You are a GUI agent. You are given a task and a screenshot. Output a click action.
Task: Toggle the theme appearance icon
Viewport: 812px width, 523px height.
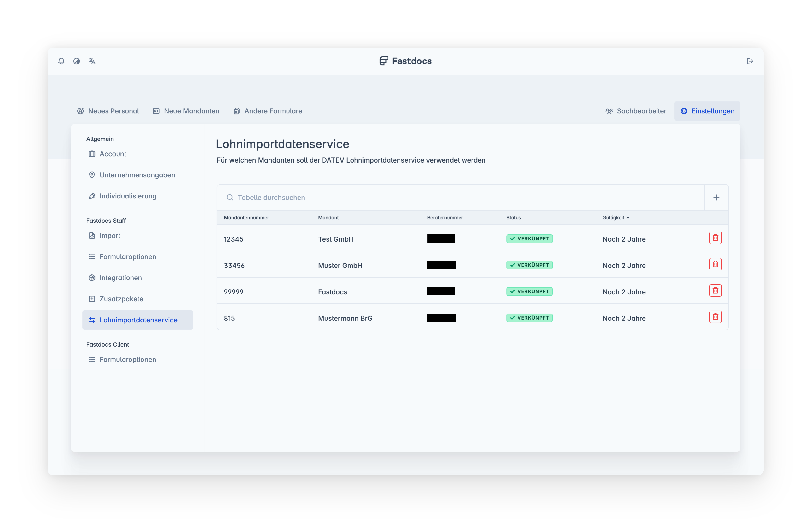(x=77, y=61)
